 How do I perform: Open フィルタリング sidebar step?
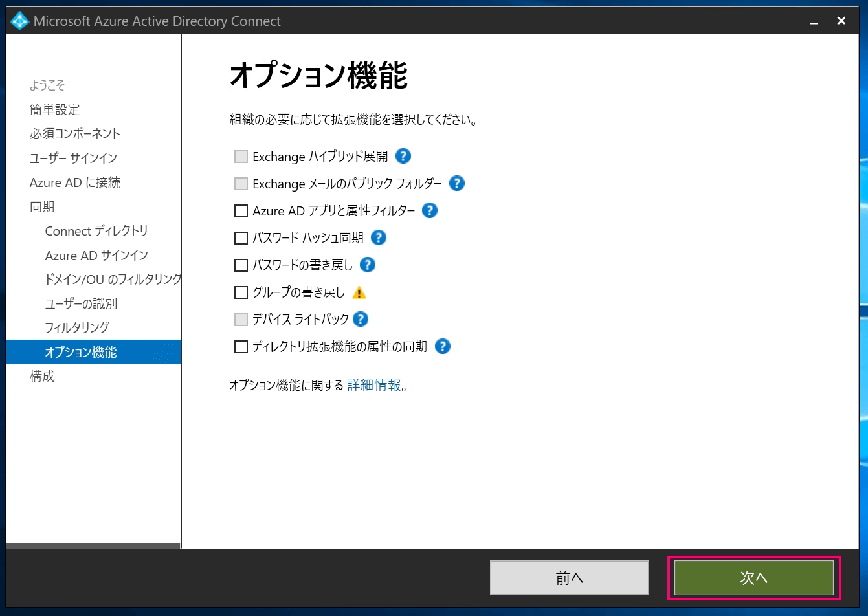click(x=77, y=327)
